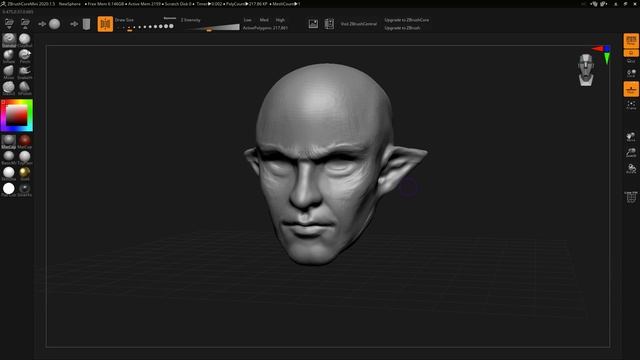Save the project with the Save folder icon

coord(25,24)
